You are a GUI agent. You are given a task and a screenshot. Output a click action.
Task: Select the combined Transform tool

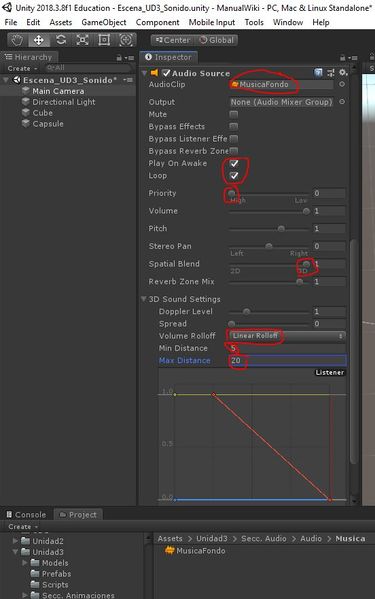126,40
